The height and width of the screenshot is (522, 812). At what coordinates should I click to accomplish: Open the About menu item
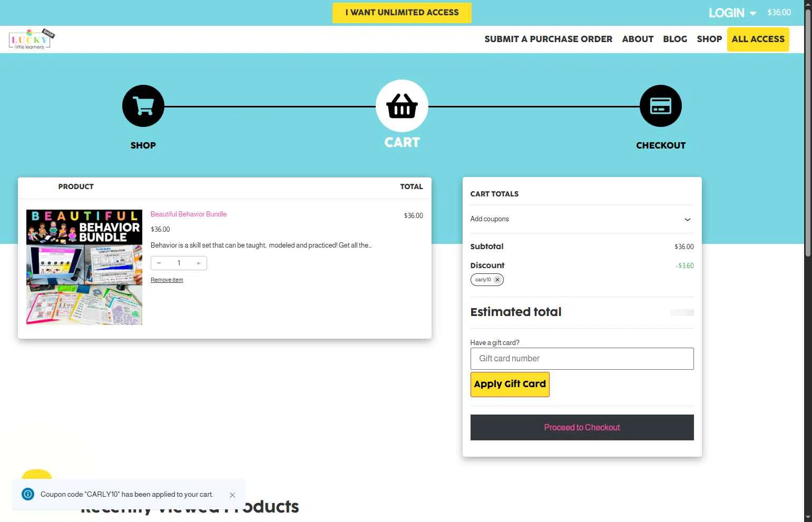point(638,39)
